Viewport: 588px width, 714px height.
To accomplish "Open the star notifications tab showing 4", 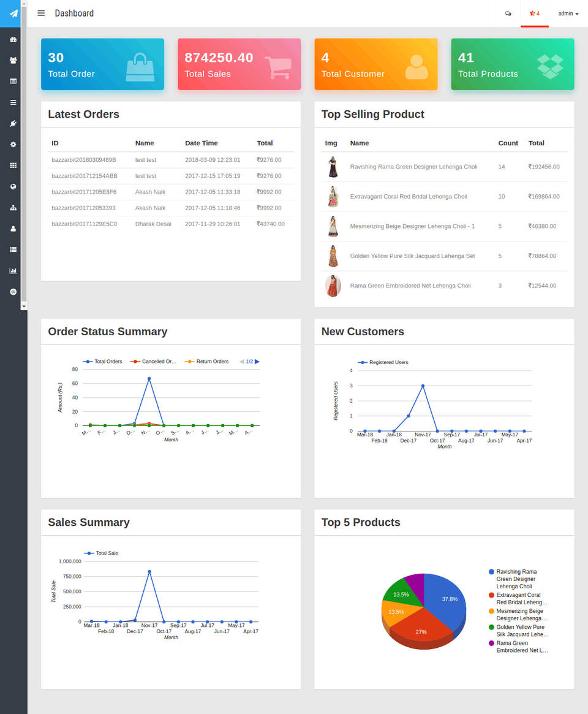I will (534, 13).
